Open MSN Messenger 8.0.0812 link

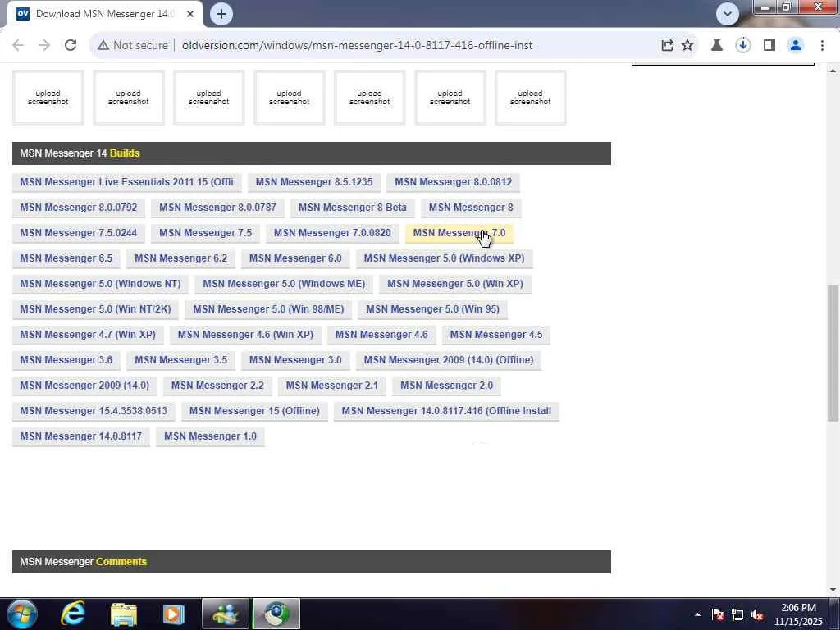(x=453, y=182)
